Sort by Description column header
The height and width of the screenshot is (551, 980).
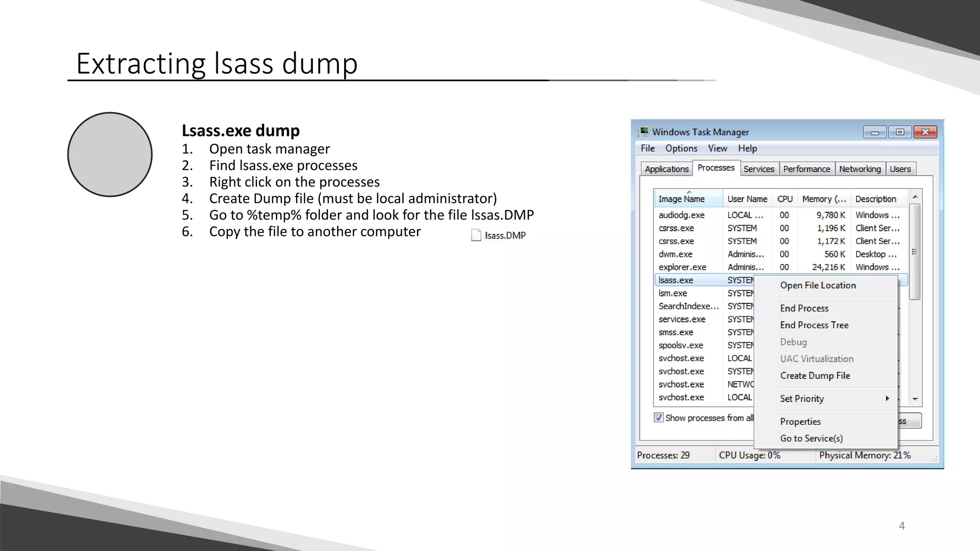click(x=880, y=199)
